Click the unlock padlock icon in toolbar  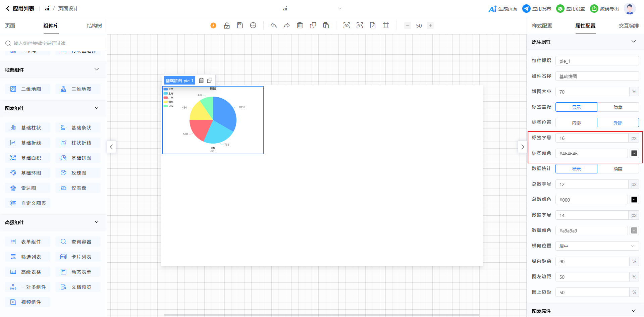227,25
